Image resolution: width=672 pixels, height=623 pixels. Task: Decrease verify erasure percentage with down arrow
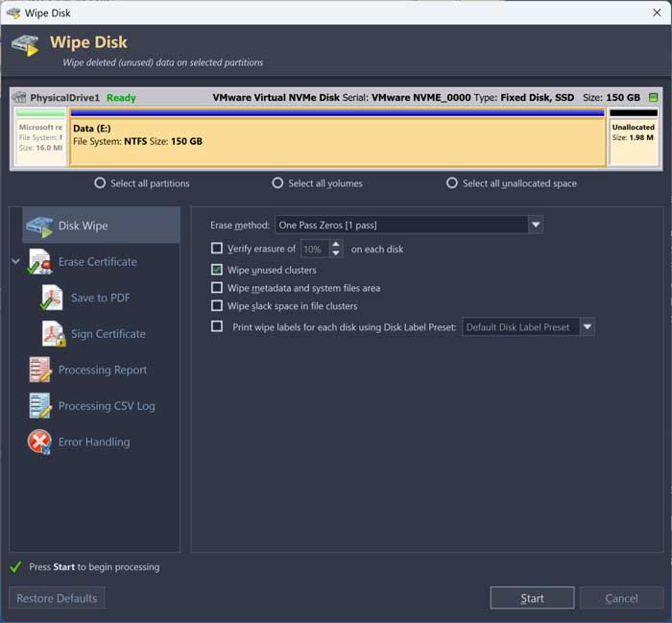coord(336,253)
